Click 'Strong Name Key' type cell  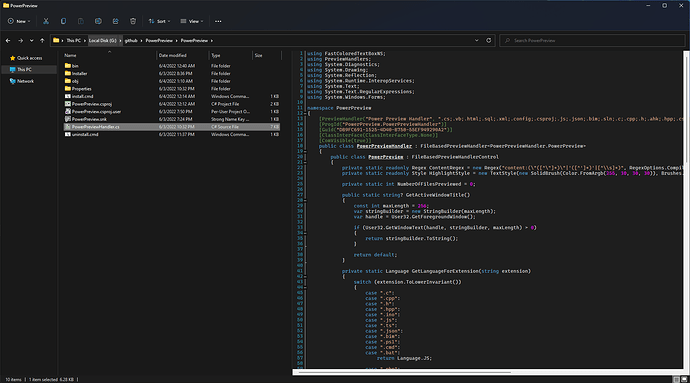[230, 119]
